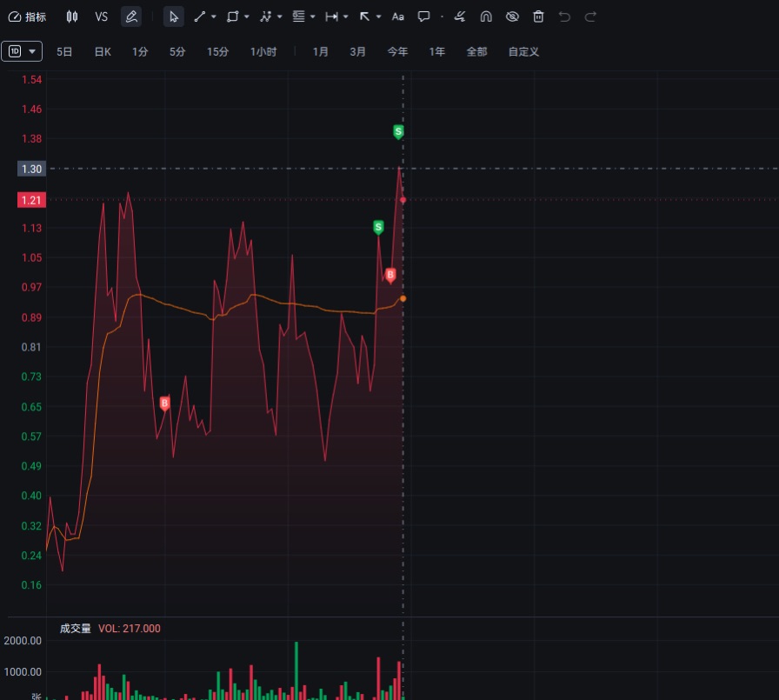Open the 指标 indicators panel
This screenshot has width=779, height=700.
28,17
